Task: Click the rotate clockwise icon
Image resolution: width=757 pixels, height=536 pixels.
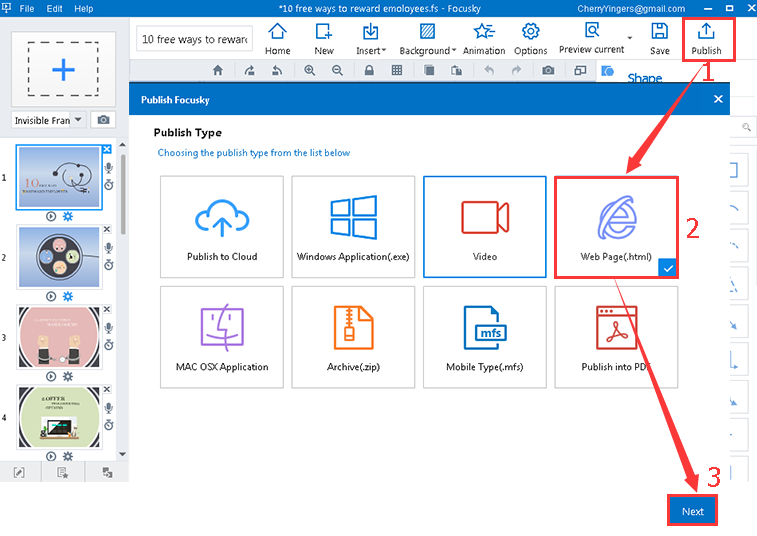Action: 249,71
